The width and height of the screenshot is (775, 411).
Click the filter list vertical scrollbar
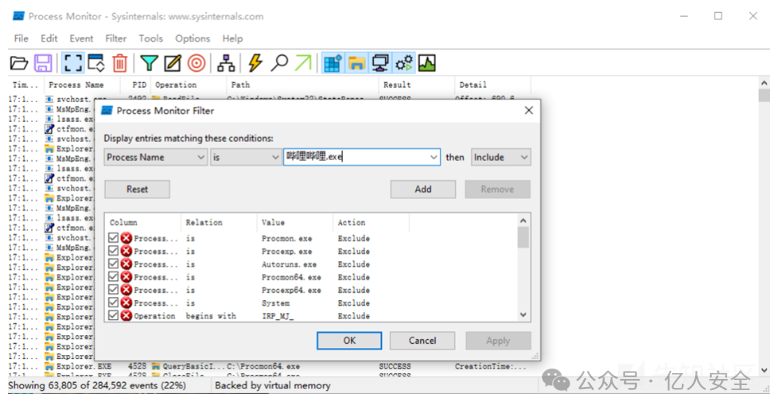click(523, 270)
